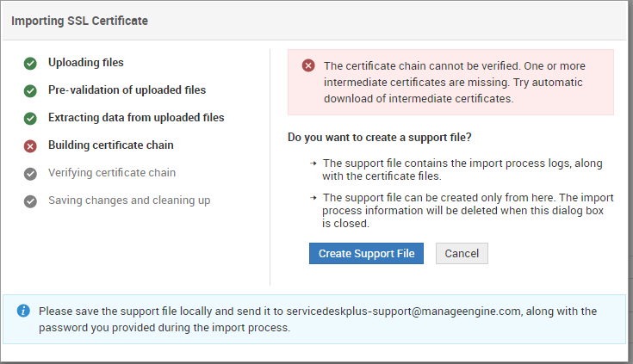The image size is (633, 364).
Task: Click the gray check beside Saving changes
Action: point(30,201)
